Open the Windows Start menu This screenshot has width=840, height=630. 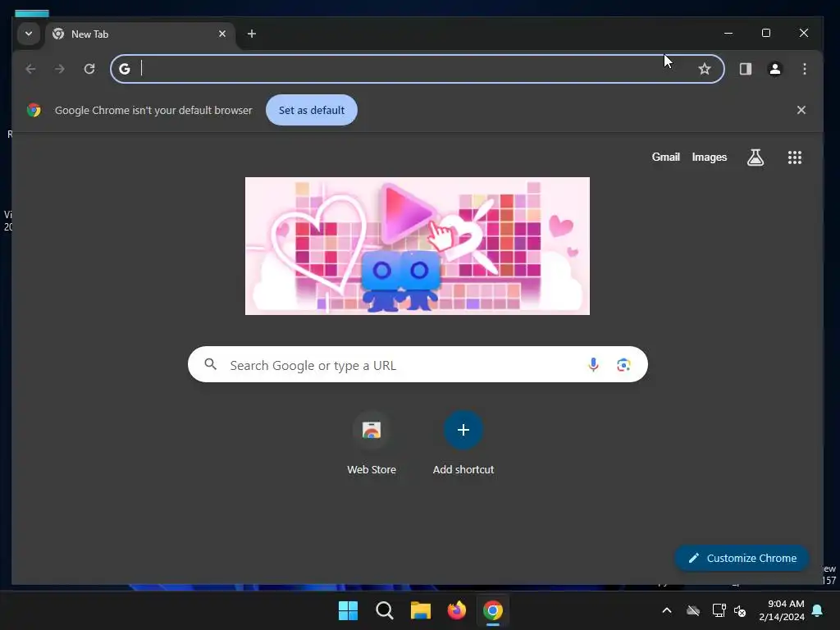point(348,610)
